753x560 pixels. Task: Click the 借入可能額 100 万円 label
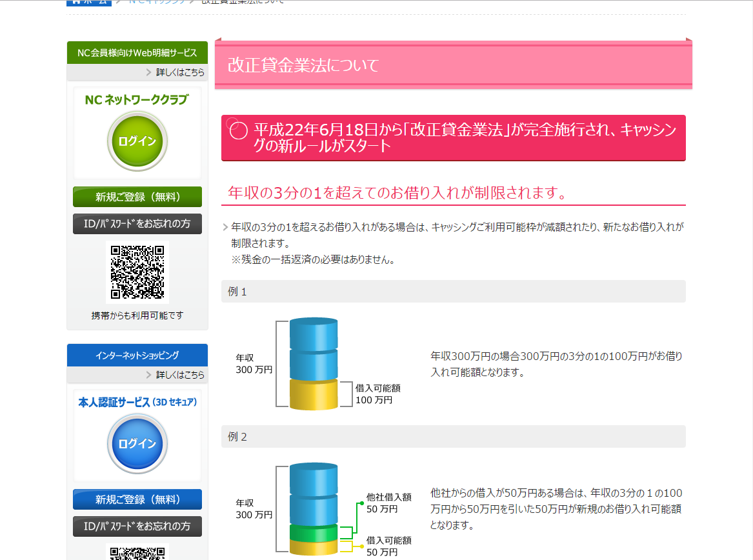click(378, 394)
